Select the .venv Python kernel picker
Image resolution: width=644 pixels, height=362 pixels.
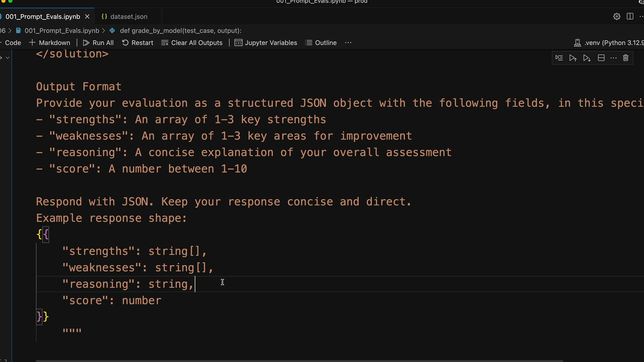tap(609, 43)
